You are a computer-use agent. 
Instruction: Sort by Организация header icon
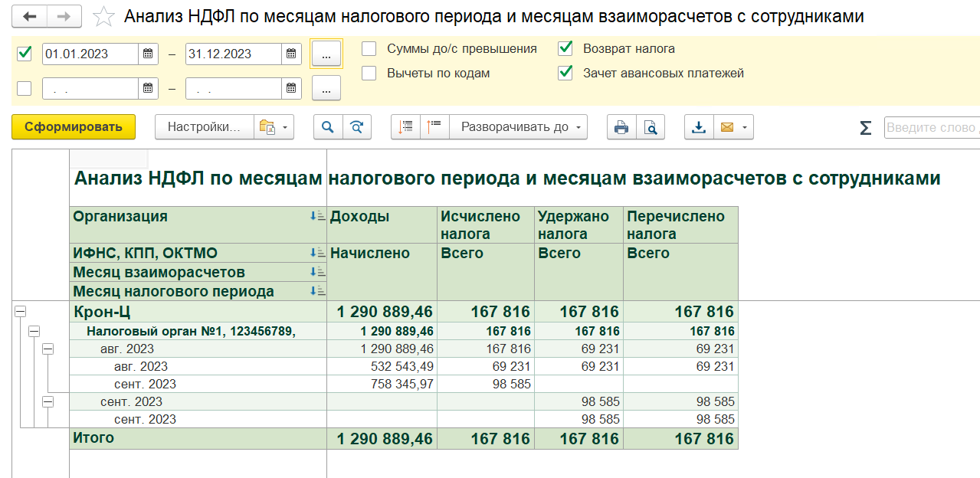point(317,217)
